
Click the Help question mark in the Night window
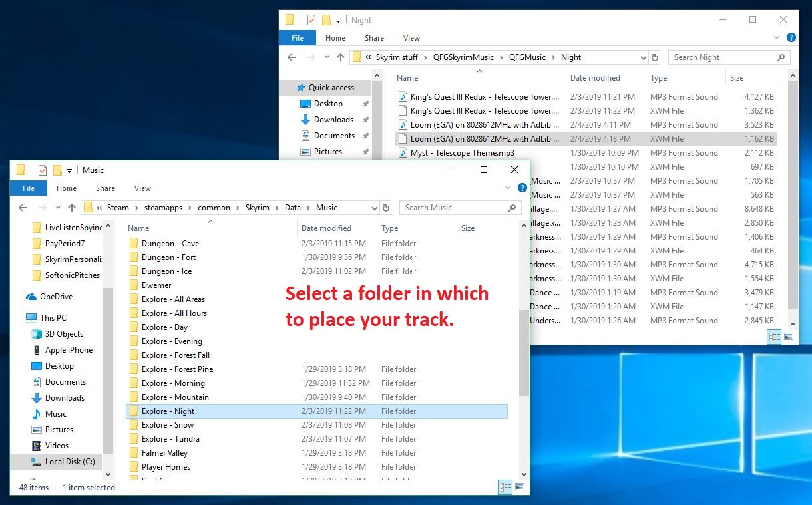[x=791, y=37]
